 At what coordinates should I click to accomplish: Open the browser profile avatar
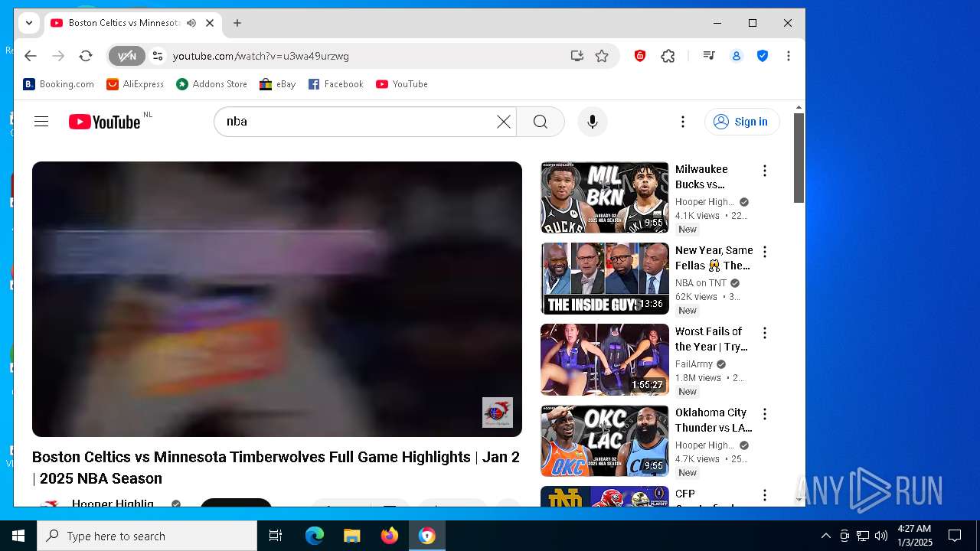[737, 56]
